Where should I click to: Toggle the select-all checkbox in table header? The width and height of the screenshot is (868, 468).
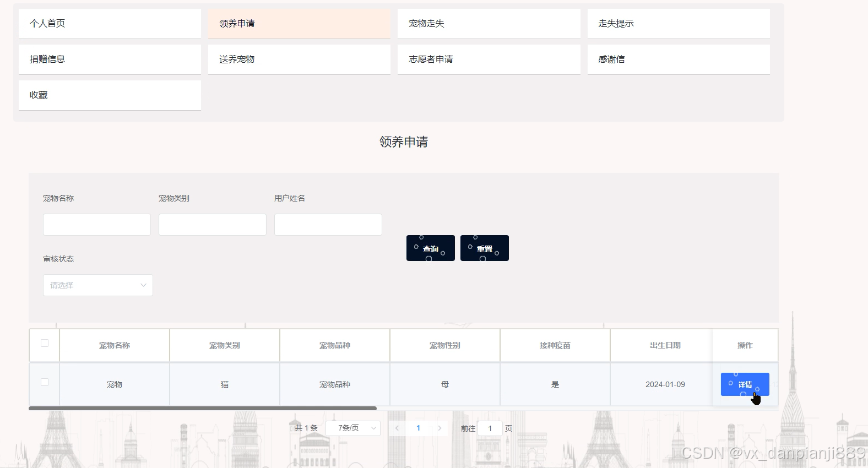[45, 343]
